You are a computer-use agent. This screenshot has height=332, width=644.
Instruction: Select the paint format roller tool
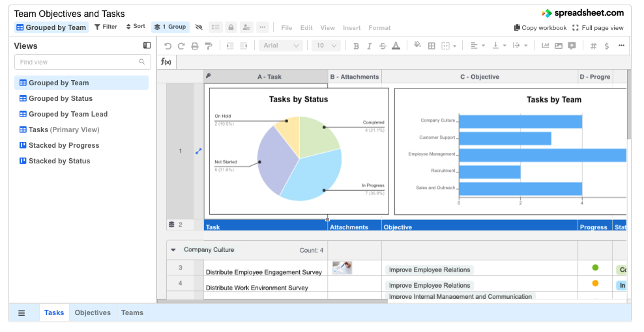pyautogui.click(x=208, y=46)
